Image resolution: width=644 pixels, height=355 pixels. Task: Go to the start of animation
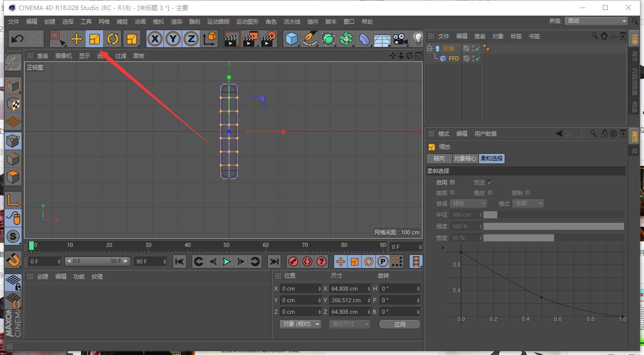coord(180,261)
